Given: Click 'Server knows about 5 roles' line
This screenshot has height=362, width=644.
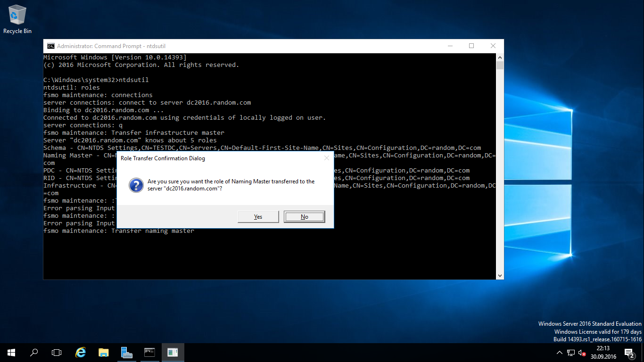Looking at the screenshot, I should 130,140.
